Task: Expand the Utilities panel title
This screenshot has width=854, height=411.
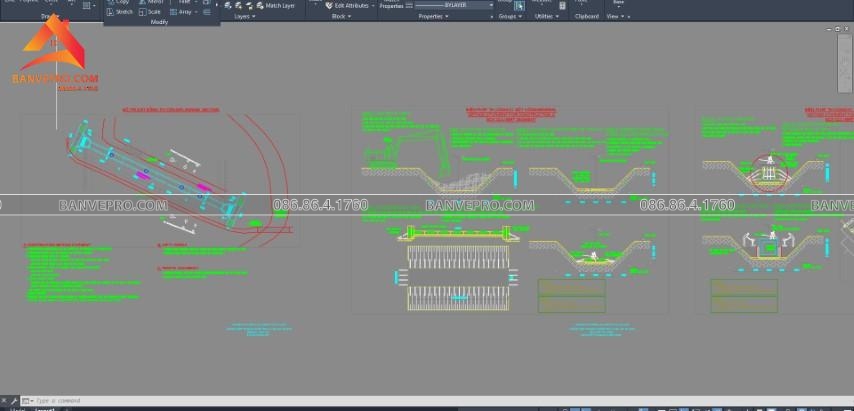Action: (545, 16)
